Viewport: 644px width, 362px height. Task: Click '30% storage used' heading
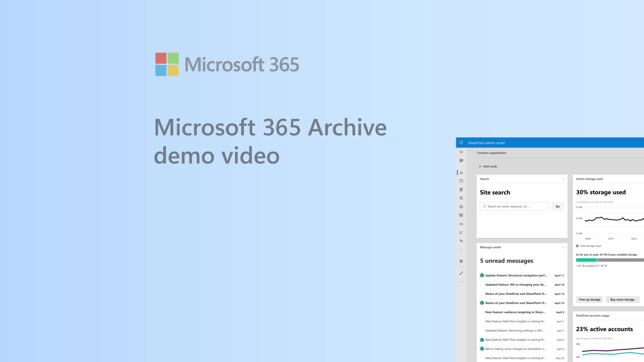click(601, 192)
